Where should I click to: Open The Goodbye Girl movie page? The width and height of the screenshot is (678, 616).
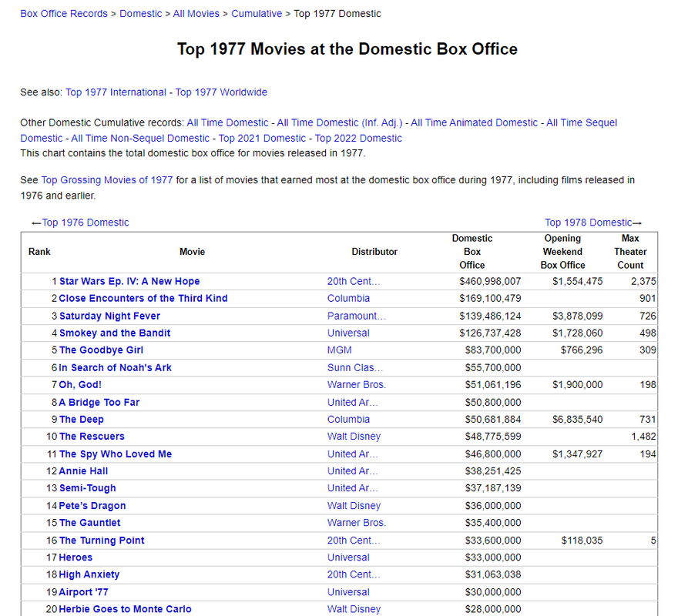[101, 350]
